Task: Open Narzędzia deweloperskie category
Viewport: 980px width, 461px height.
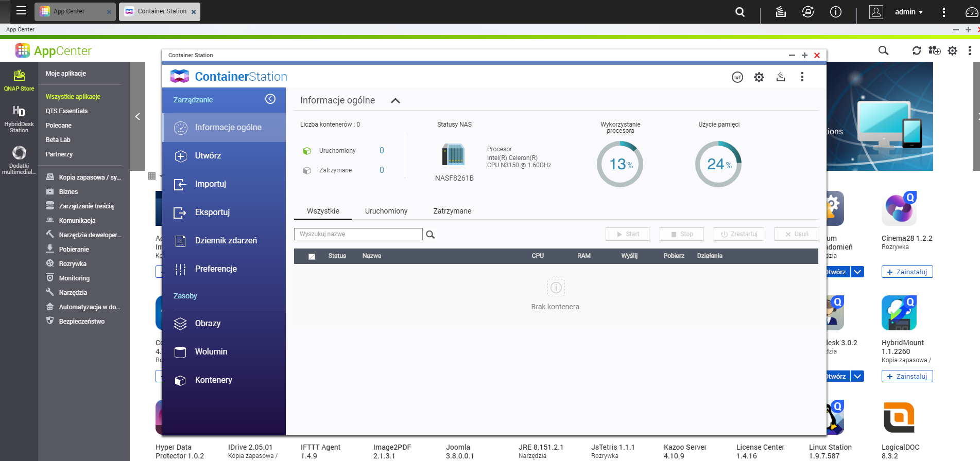Action: (x=83, y=235)
